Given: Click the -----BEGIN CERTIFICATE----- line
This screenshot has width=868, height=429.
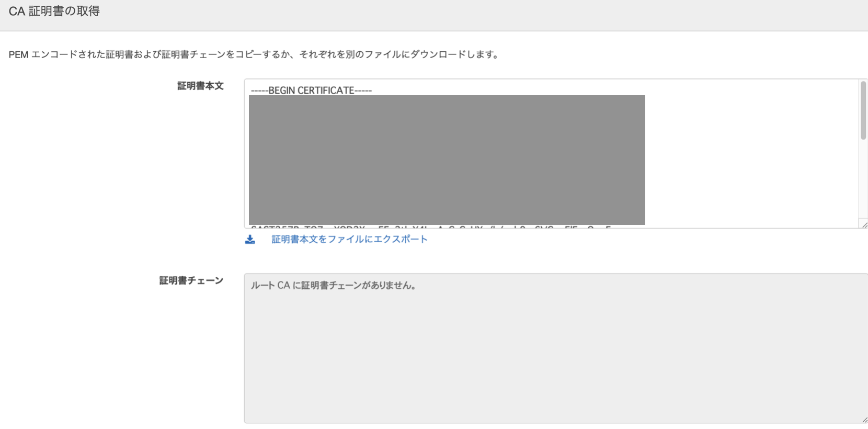Looking at the screenshot, I should [x=311, y=91].
